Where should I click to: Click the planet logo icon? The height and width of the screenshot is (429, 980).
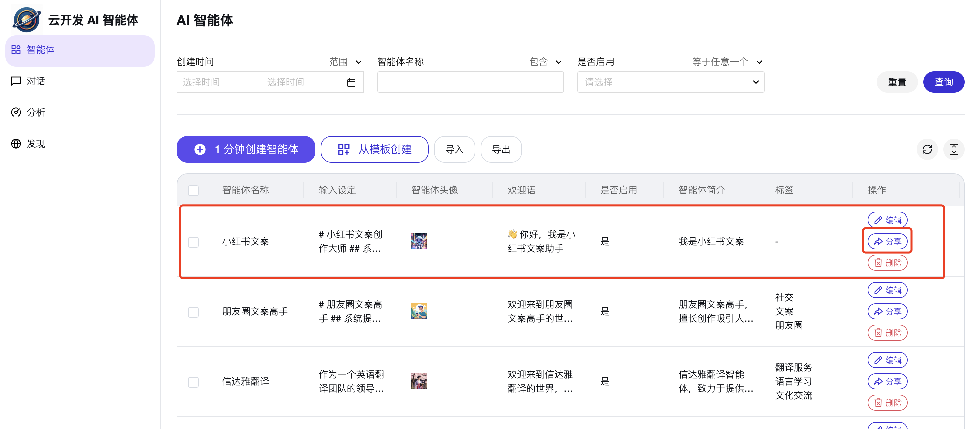(x=26, y=20)
